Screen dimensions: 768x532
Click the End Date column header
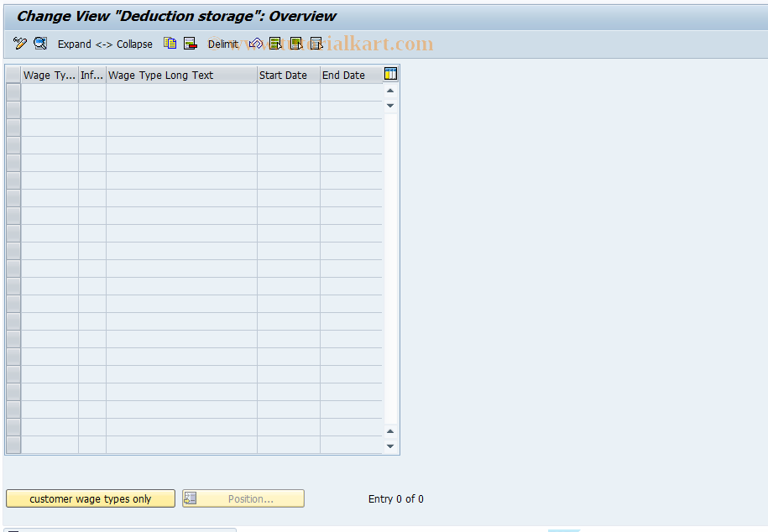pos(351,75)
